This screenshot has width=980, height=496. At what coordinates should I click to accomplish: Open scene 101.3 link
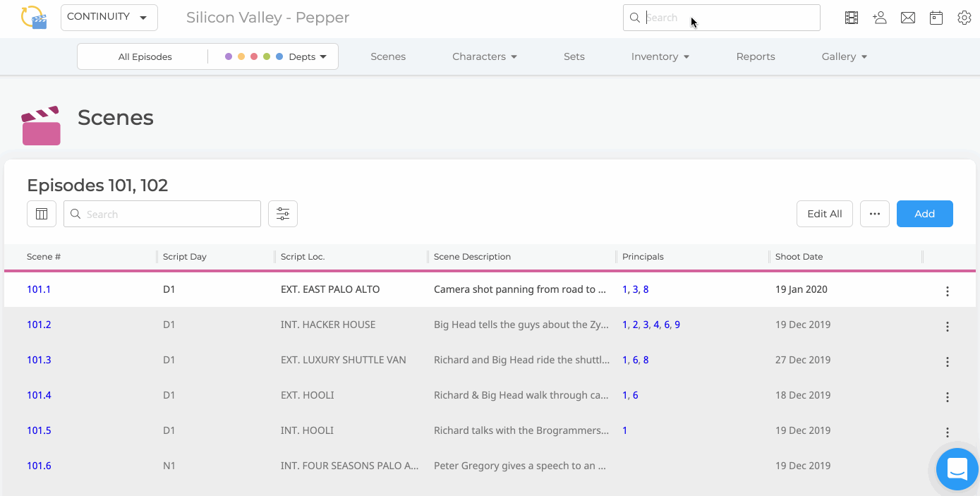(x=39, y=360)
